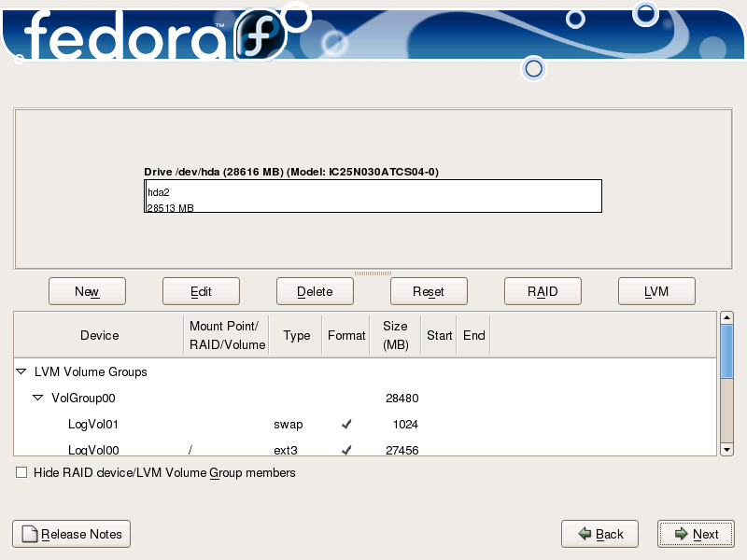Click the Reset button
Image resolution: width=747 pixels, height=560 pixels.
429,291
